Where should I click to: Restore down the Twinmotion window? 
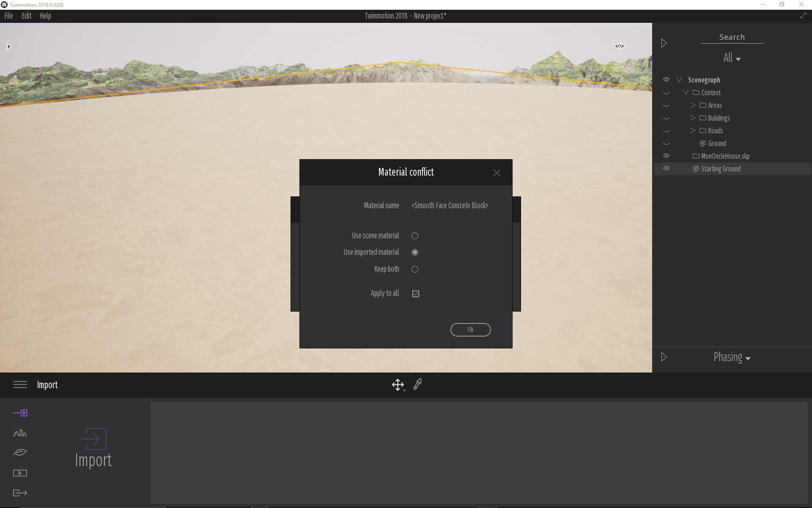point(782,5)
